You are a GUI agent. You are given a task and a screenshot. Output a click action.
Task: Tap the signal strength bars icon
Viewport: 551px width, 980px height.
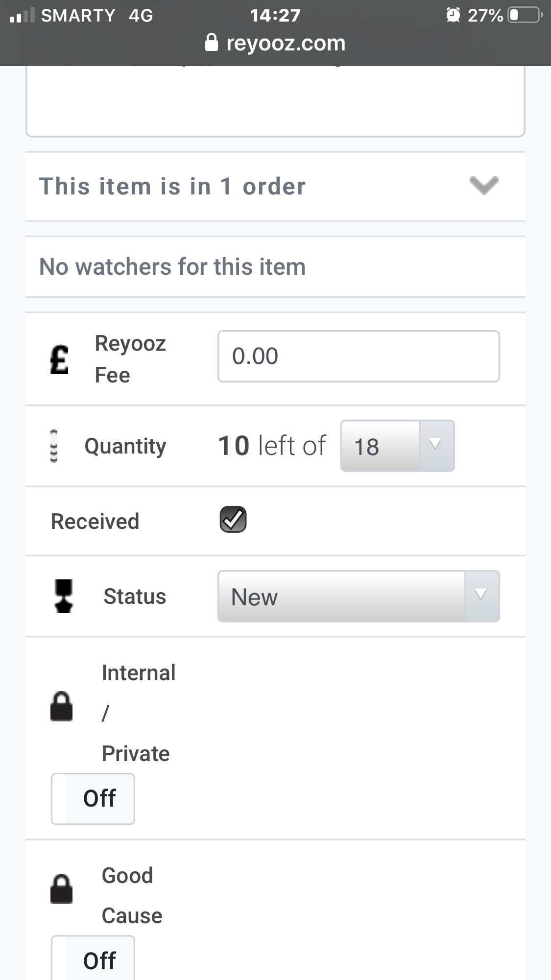coord(22,16)
